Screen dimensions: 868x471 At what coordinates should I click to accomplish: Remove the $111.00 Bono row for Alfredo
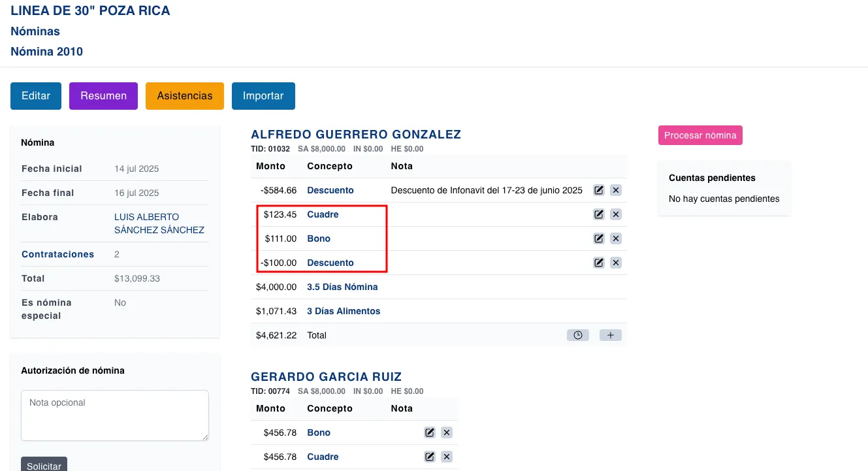616,239
